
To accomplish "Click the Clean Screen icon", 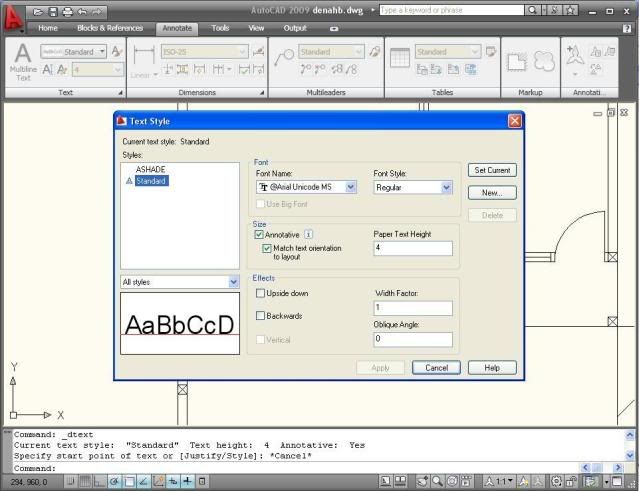I will coord(617,482).
